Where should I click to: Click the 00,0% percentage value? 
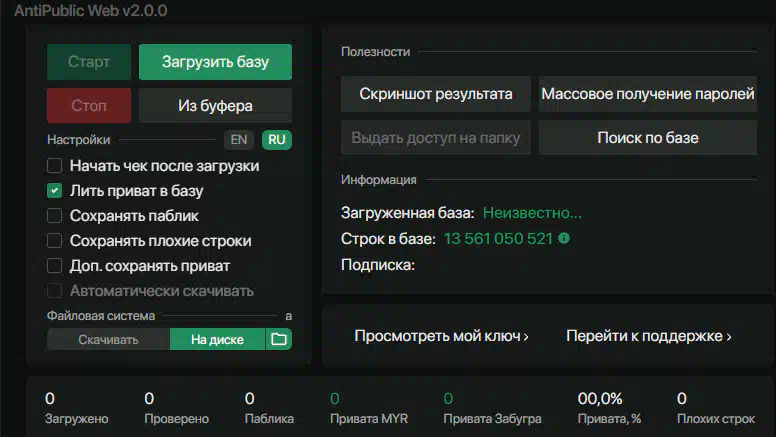[x=600, y=398]
